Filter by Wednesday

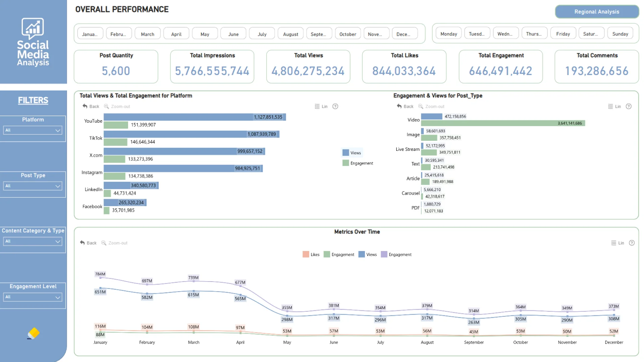tap(506, 34)
